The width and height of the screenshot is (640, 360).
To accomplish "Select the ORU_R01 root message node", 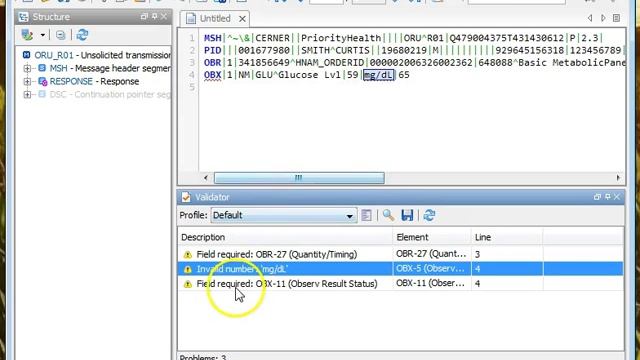I will click(x=97, y=55).
